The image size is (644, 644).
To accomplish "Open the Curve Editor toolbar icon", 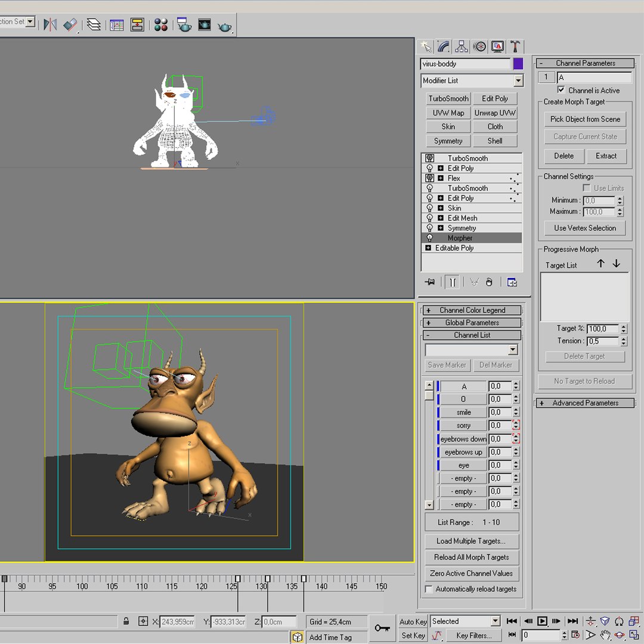I will click(x=117, y=25).
